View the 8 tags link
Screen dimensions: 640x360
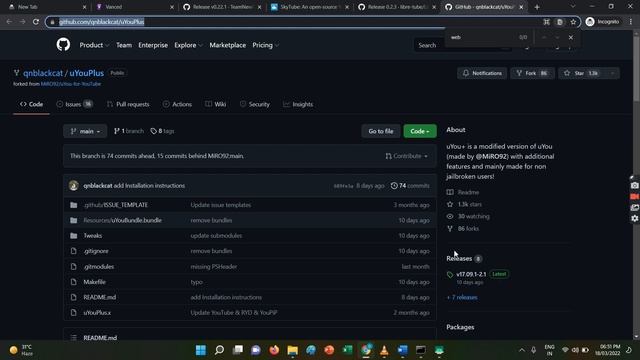tap(162, 131)
